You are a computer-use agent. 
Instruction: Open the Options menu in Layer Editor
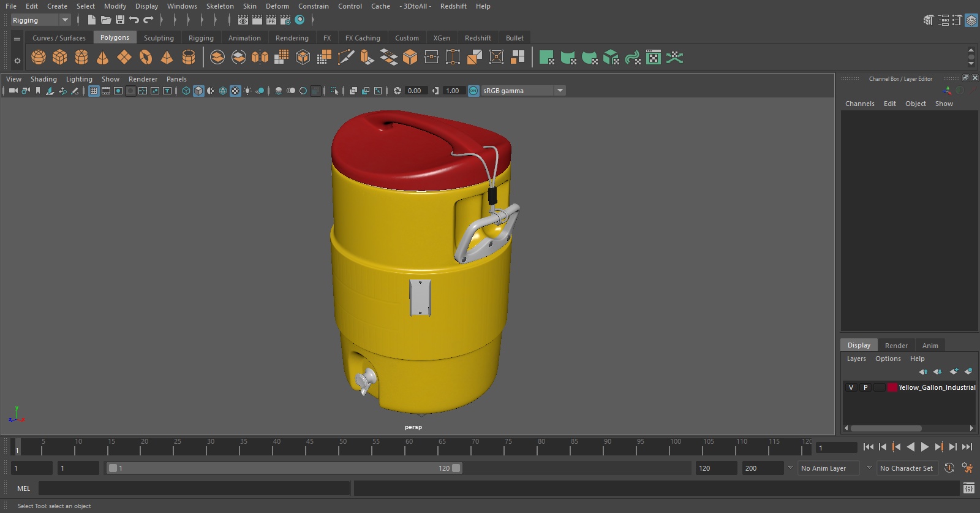tap(888, 359)
